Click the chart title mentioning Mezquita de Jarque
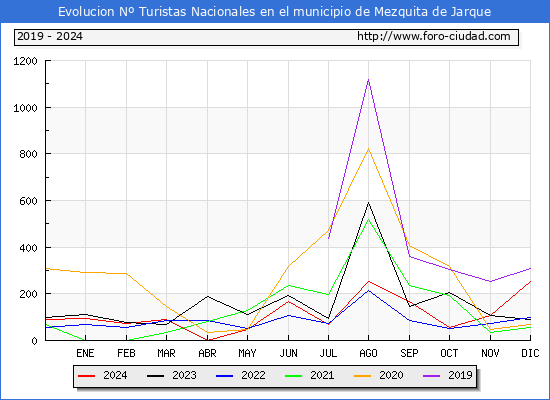This screenshot has width=550, height=400. tap(274, 12)
